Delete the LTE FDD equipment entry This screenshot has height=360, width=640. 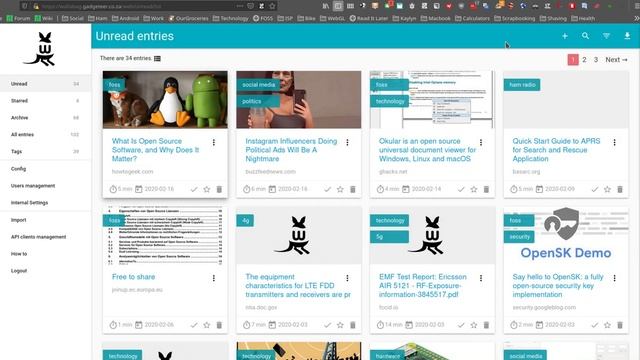(353, 325)
